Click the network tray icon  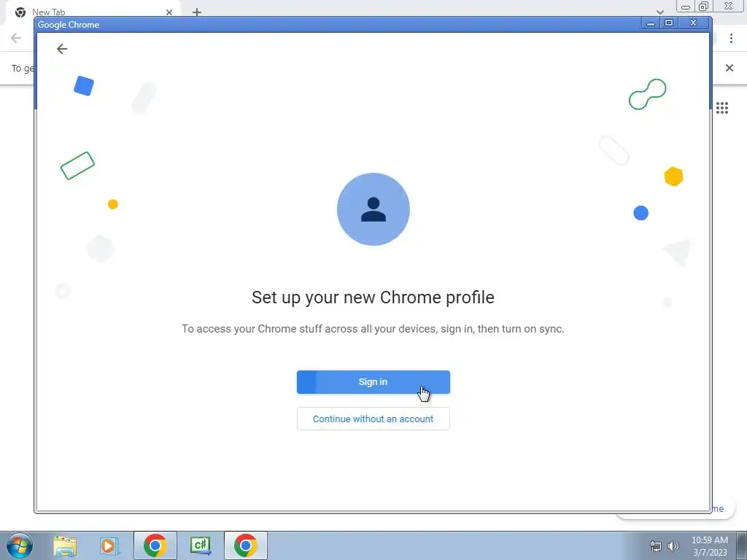(656, 546)
